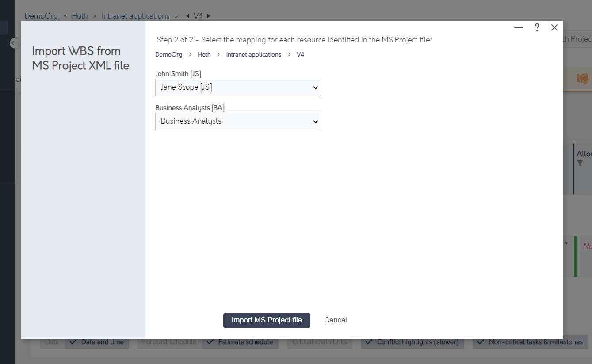The height and width of the screenshot is (364, 592).
Task: Click the left arrow before V4 in breadcrumb
Action: [188, 16]
